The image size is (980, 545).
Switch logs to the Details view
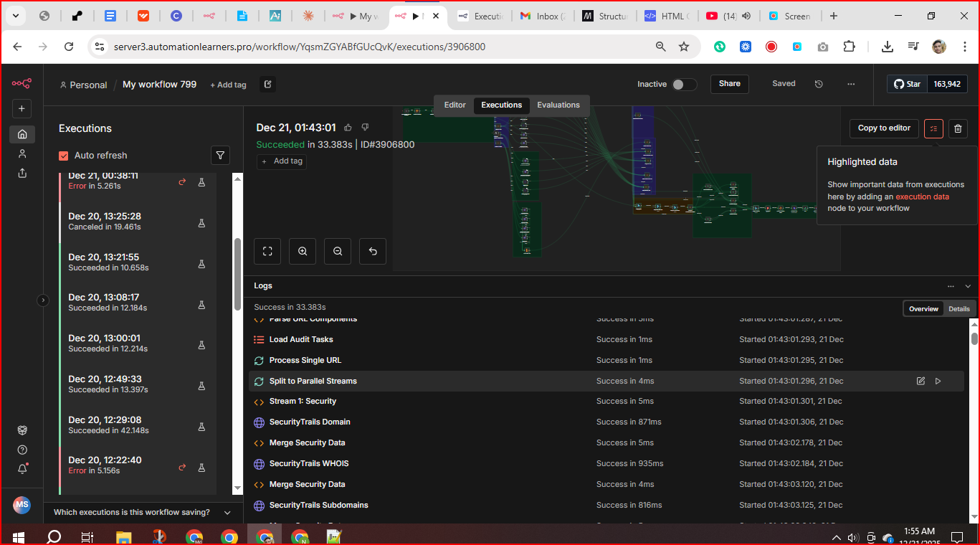(959, 309)
